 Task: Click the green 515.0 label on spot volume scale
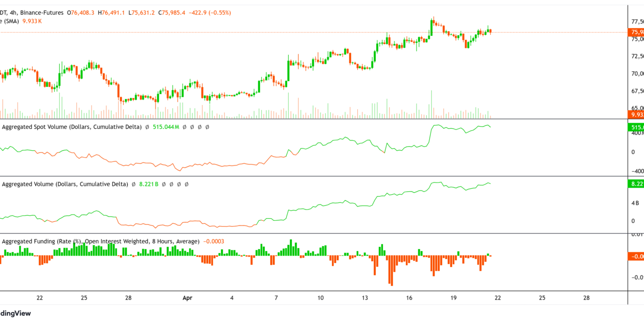pyautogui.click(x=635, y=128)
